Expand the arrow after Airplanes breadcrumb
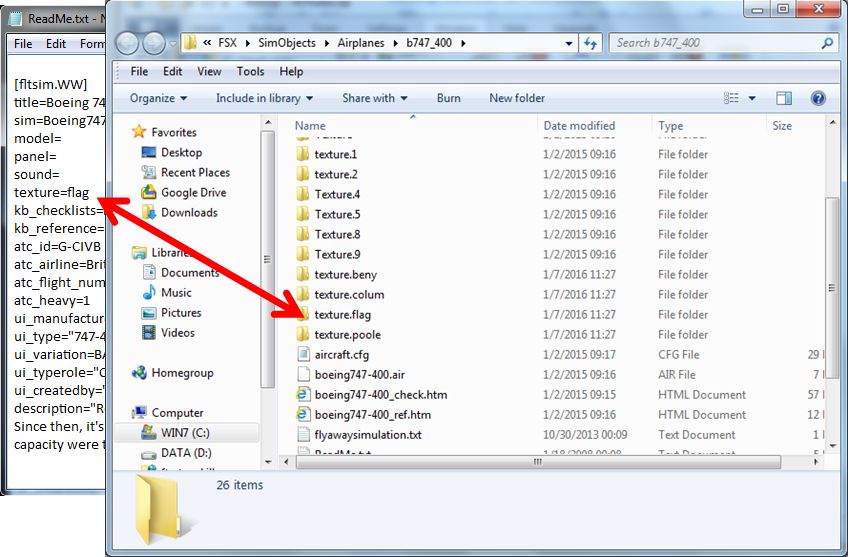 click(395, 43)
